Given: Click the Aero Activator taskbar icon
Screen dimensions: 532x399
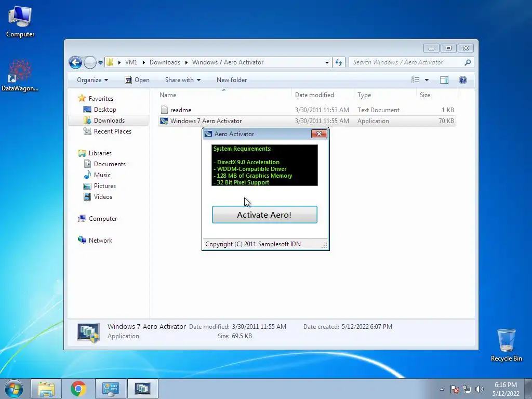Looking at the screenshot, I should (x=142, y=389).
